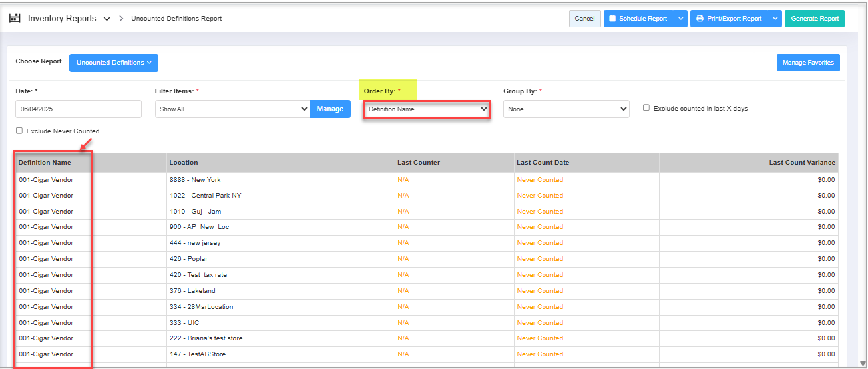Check the Exclude Never Counted checkbox
Image resolution: width=868 pixels, height=369 pixels.
19,131
